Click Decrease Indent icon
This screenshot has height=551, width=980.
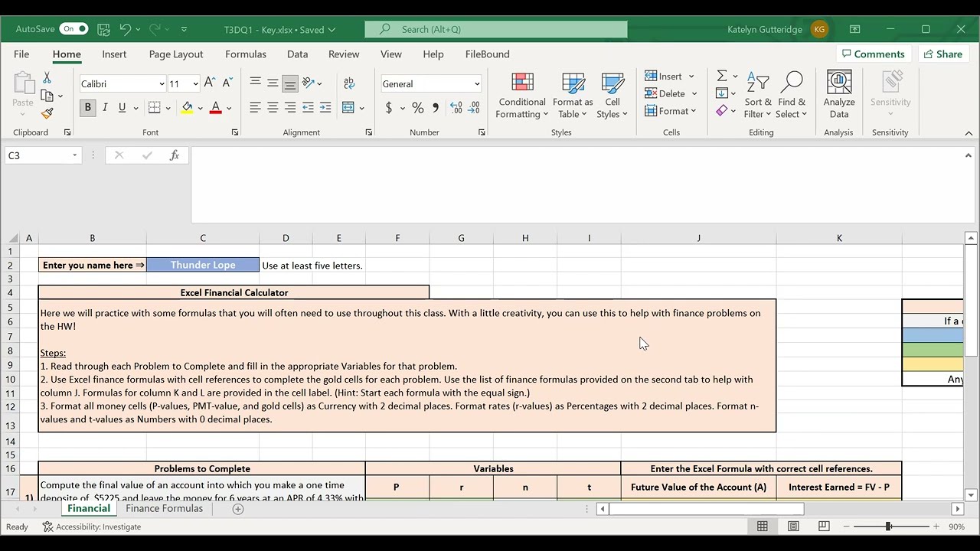pos(308,108)
